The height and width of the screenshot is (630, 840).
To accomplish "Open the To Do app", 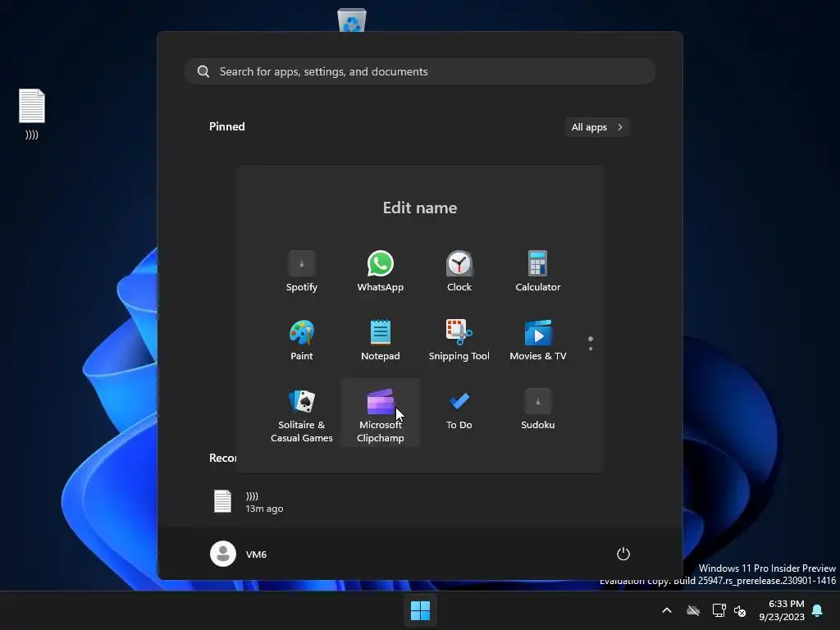I will (459, 410).
